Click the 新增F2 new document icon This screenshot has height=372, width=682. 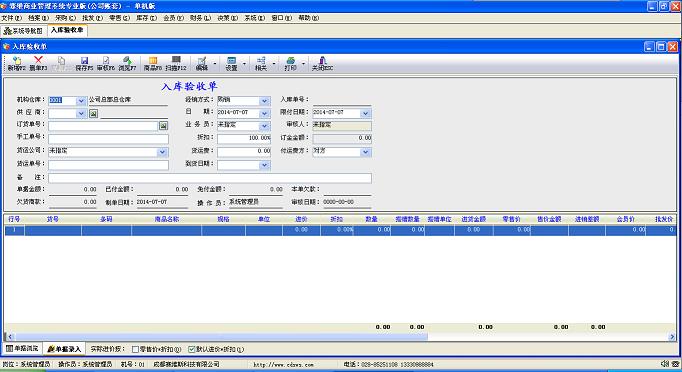17,60
